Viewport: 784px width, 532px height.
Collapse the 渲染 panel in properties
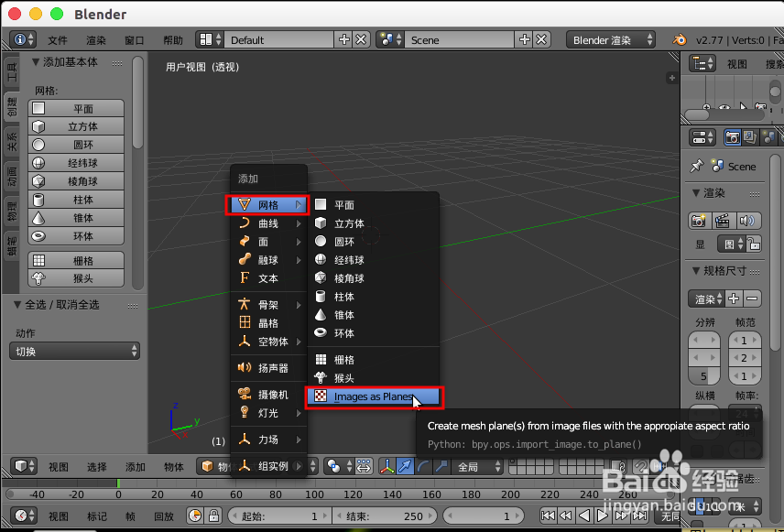pos(696,192)
